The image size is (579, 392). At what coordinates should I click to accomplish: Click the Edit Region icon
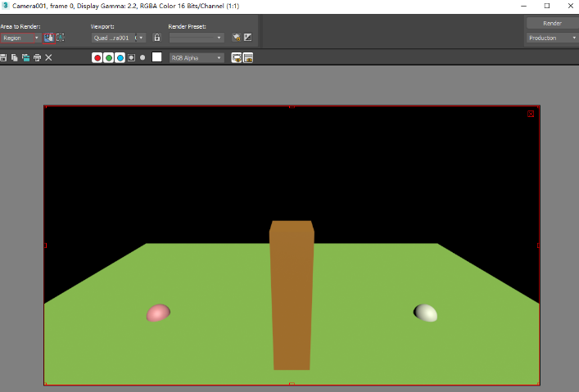pyautogui.click(x=49, y=38)
